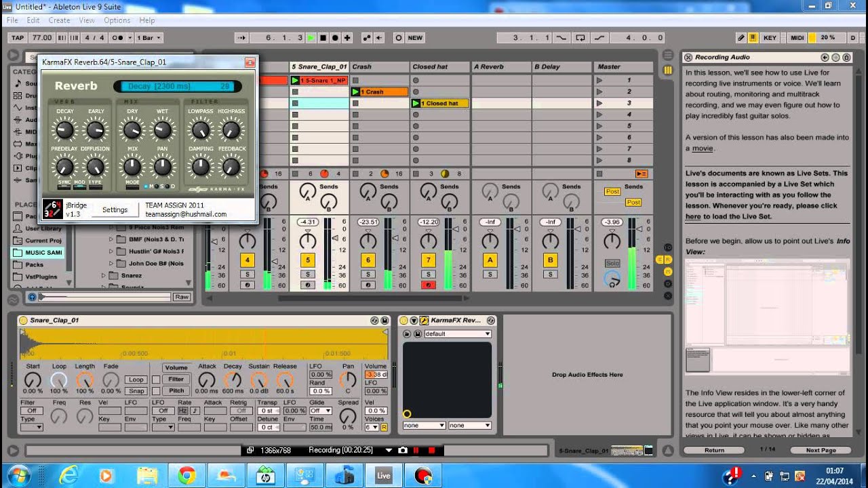Select MUSIC SAMI place in browser

(x=38, y=253)
